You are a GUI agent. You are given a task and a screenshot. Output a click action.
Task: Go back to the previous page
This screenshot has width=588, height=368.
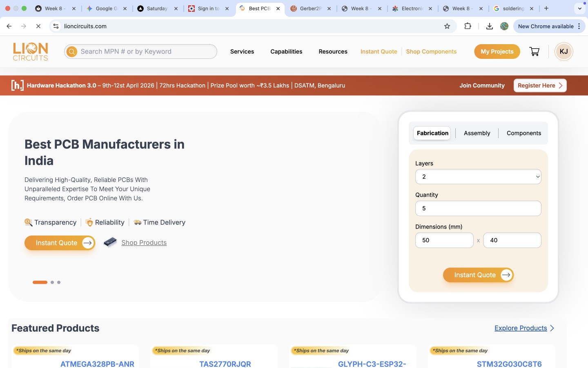click(9, 26)
